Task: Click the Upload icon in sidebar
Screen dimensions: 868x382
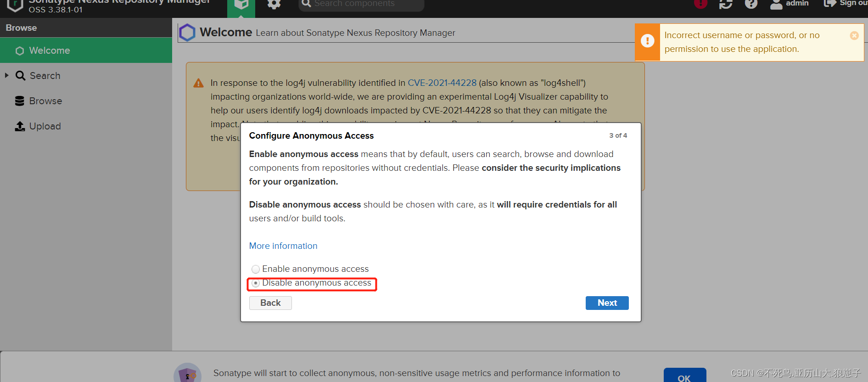Action: 20,126
